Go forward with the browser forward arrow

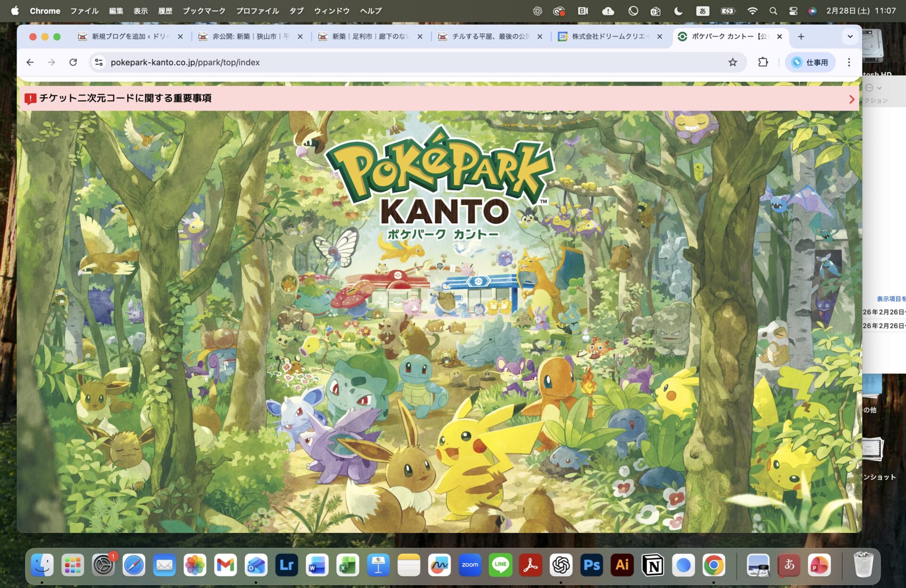pos(51,62)
